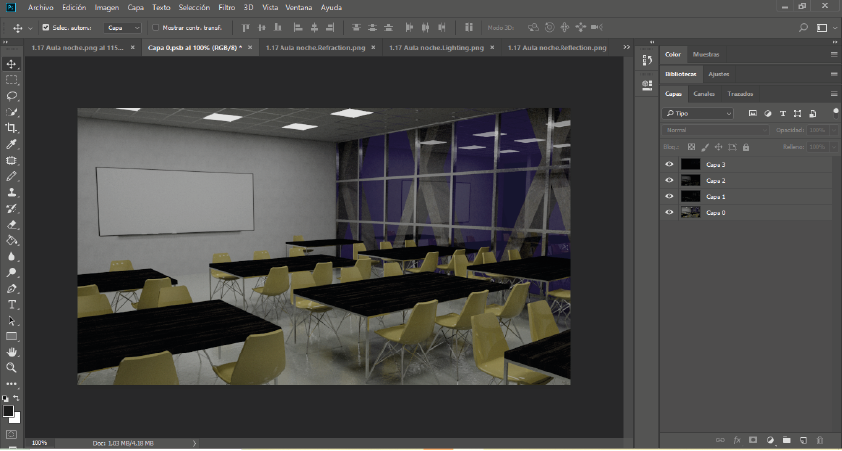Select the Brush tool

click(x=11, y=176)
